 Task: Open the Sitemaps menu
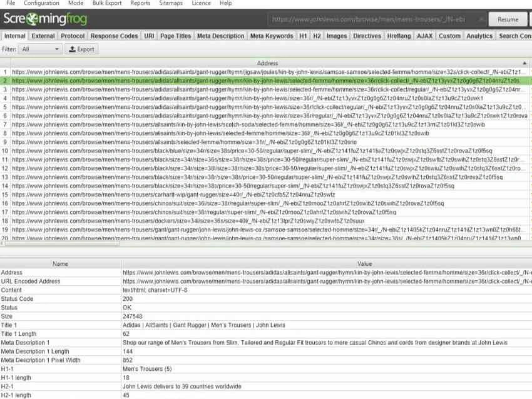click(x=171, y=3)
